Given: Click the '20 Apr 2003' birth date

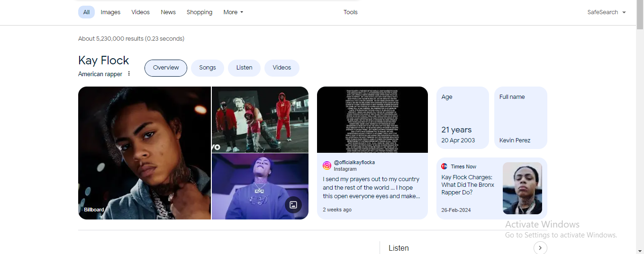Looking at the screenshot, I should 458,140.
